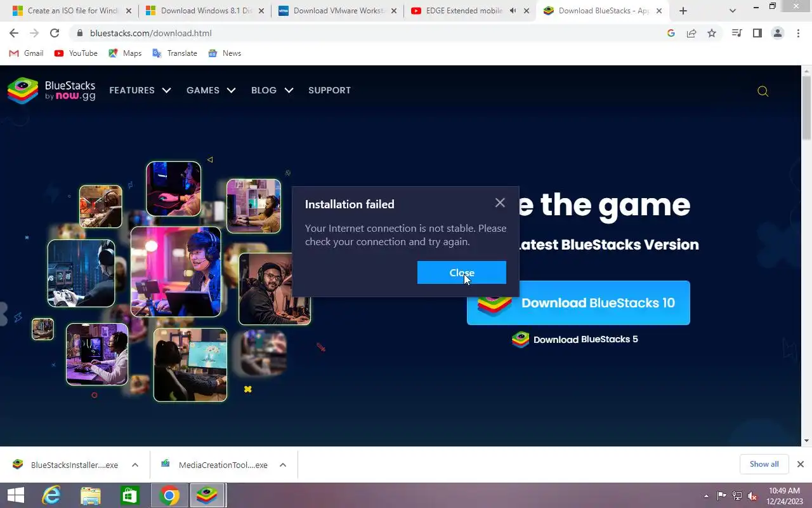Open File Explorer from taskbar

click(91, 495)
